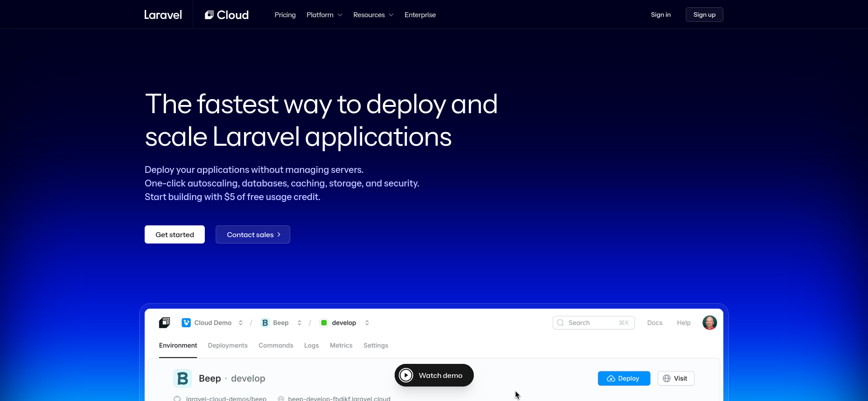Switch to the Commands tab
Viewport: 868px width, 401px height.
pyautogui.click(x=276, y=345)
